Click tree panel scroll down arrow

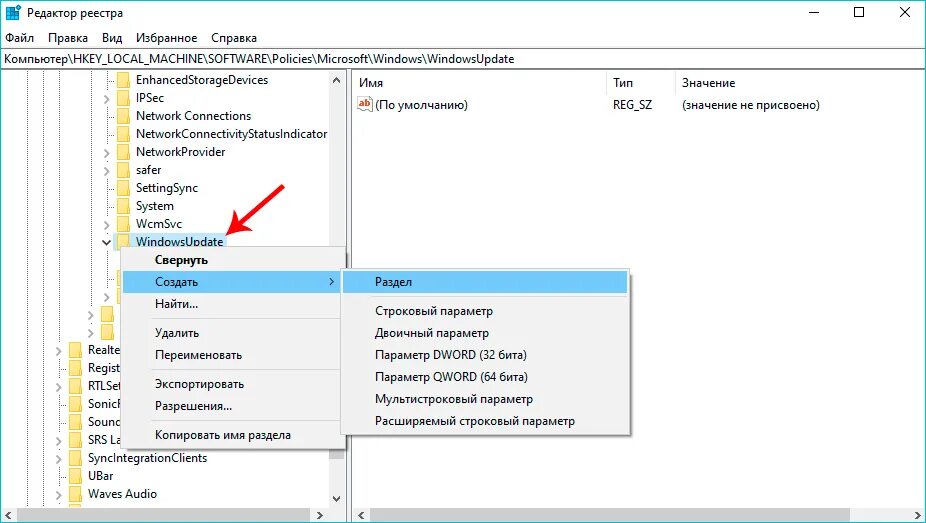click(x=337, y=499)
